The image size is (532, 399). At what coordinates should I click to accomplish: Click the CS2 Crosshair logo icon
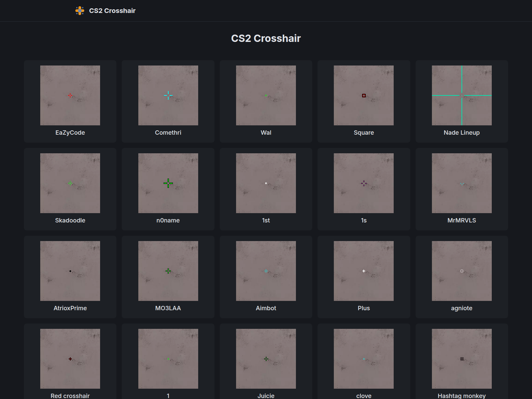point(80,11)
